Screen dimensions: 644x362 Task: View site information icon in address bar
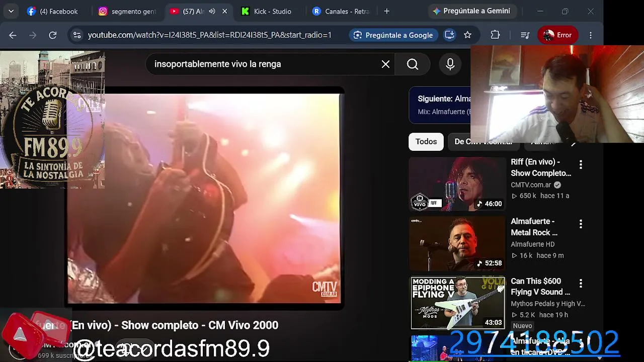coord(77,35)
